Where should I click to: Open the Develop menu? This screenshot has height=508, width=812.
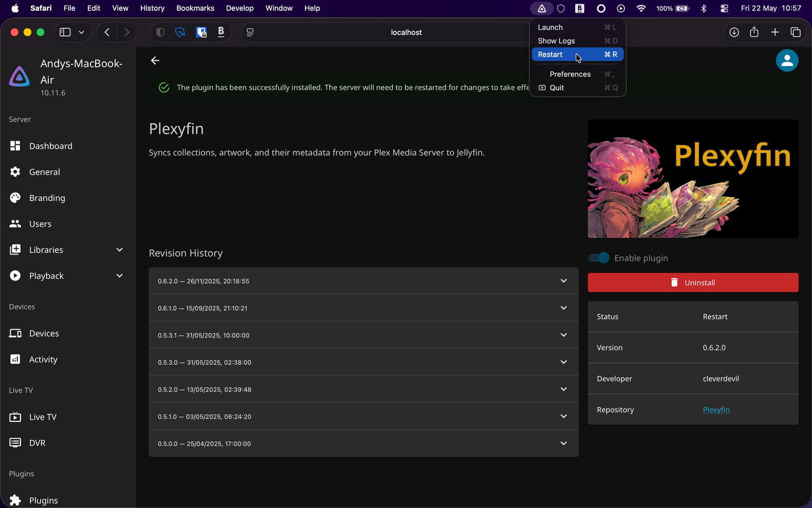pos(240,8)
